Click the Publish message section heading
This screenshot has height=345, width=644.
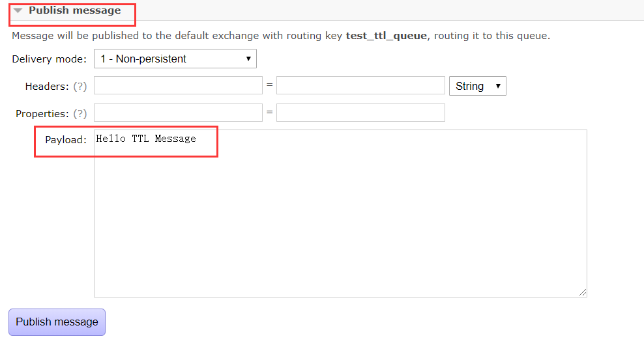coord(75,10)
